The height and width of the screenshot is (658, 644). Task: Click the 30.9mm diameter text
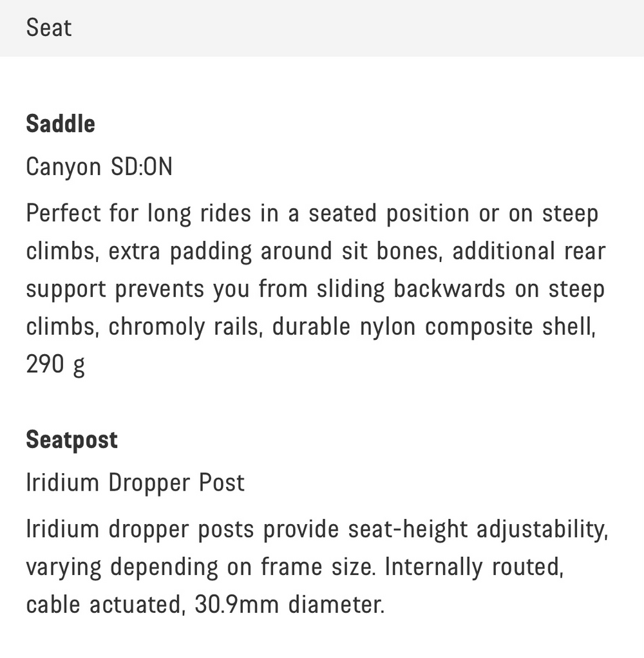click(289, 605)
